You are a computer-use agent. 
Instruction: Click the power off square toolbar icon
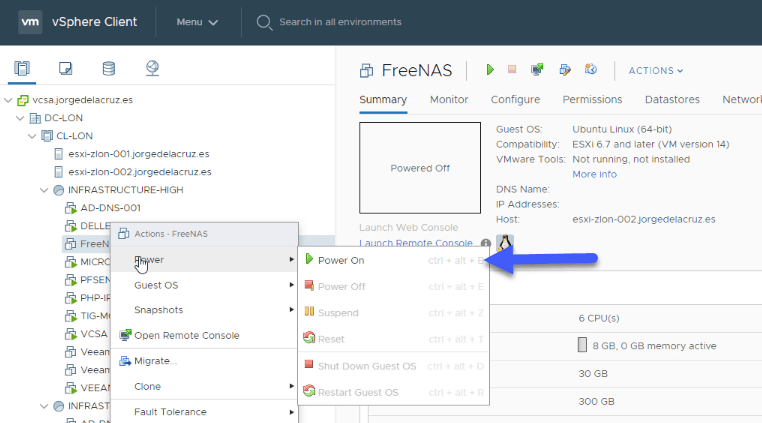[x=512, y=70]
